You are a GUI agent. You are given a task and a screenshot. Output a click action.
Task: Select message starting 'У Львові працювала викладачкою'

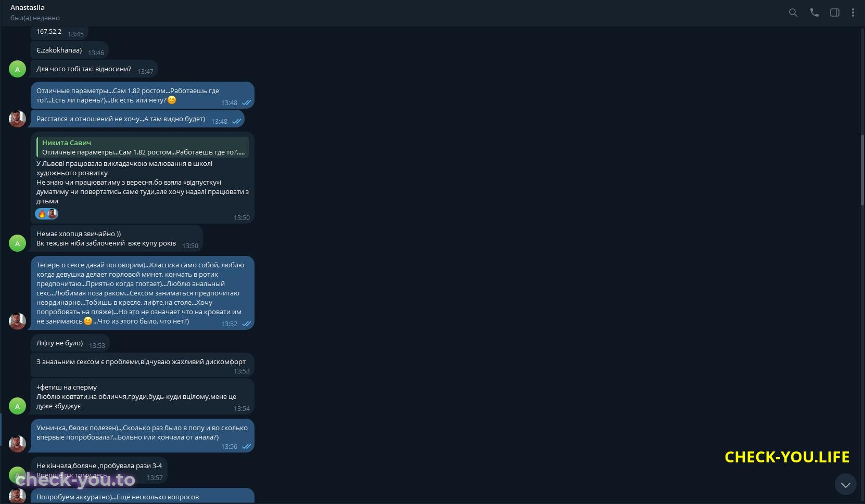click(x=143, y=177)
